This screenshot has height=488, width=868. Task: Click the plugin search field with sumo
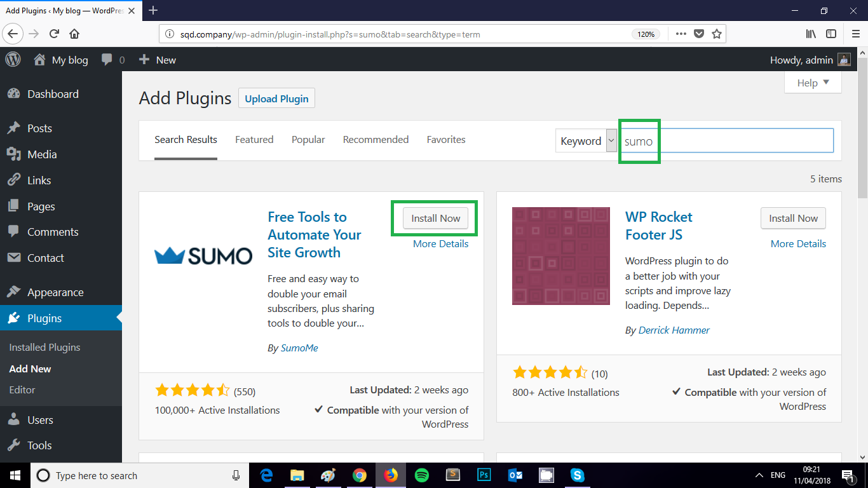click(x=726, y=141)
